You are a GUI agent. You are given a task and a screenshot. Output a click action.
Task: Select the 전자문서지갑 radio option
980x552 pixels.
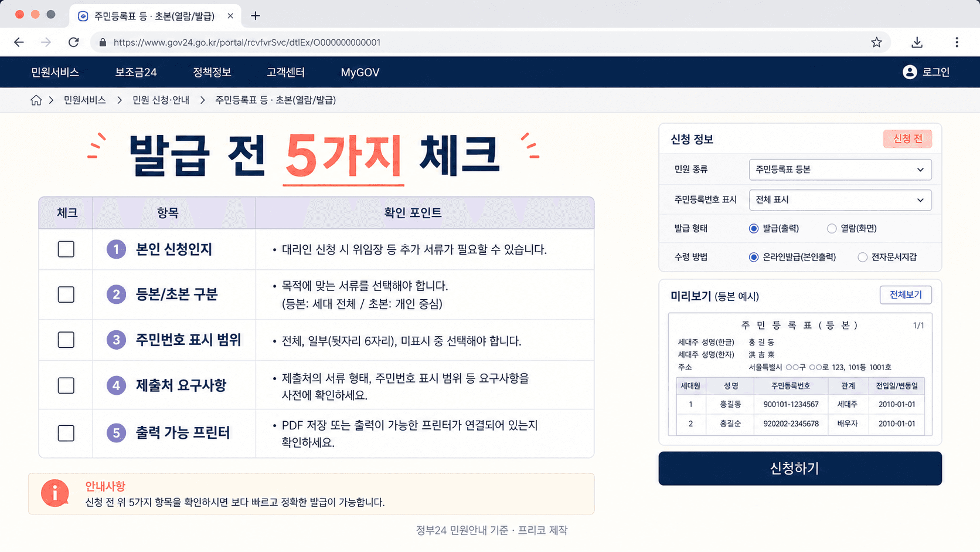[x=862, y=257]
